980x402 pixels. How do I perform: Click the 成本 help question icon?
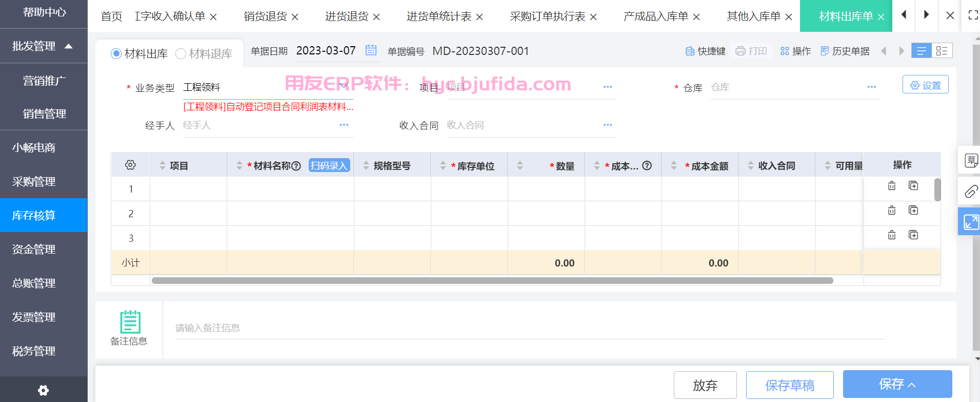pos(647,165)
